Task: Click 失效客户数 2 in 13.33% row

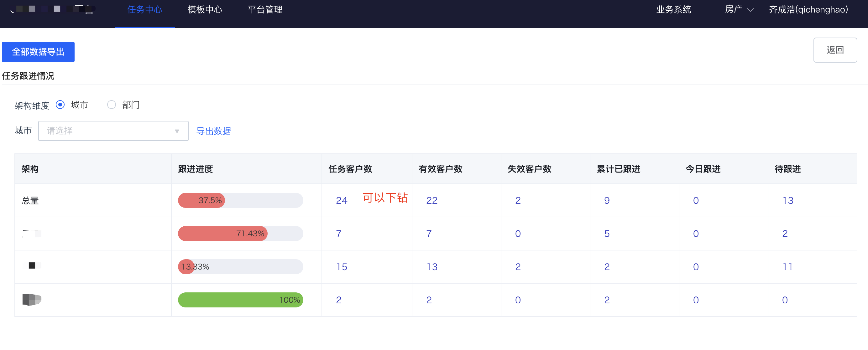Action: pos(518,267)
